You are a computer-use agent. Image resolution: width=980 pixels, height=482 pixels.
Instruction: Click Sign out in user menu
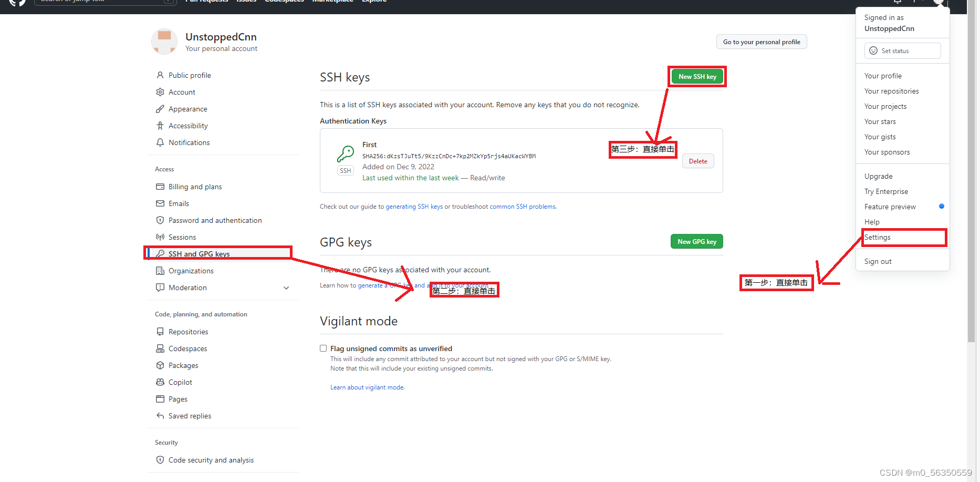[x=878, y=261]
